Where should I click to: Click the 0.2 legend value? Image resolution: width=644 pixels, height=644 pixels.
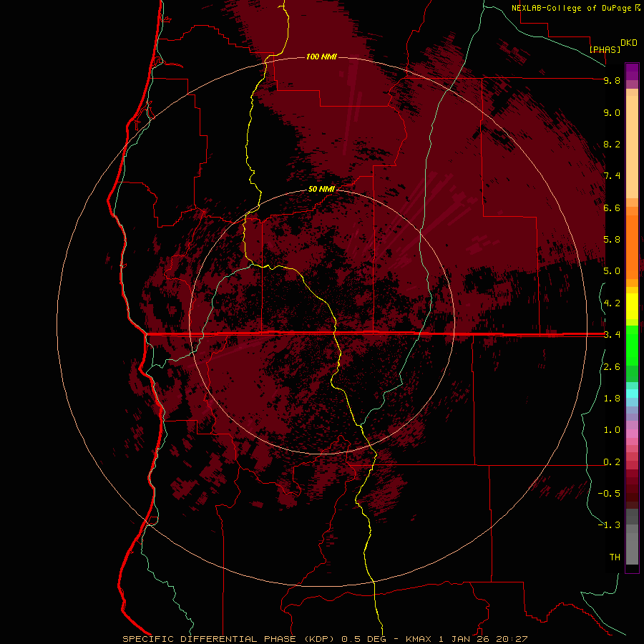612,462
